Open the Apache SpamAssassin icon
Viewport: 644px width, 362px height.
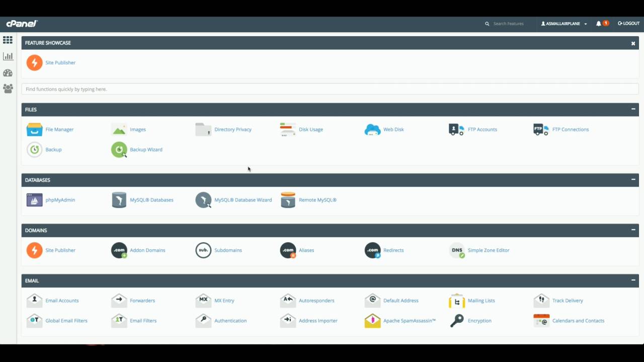pos(372,320)
